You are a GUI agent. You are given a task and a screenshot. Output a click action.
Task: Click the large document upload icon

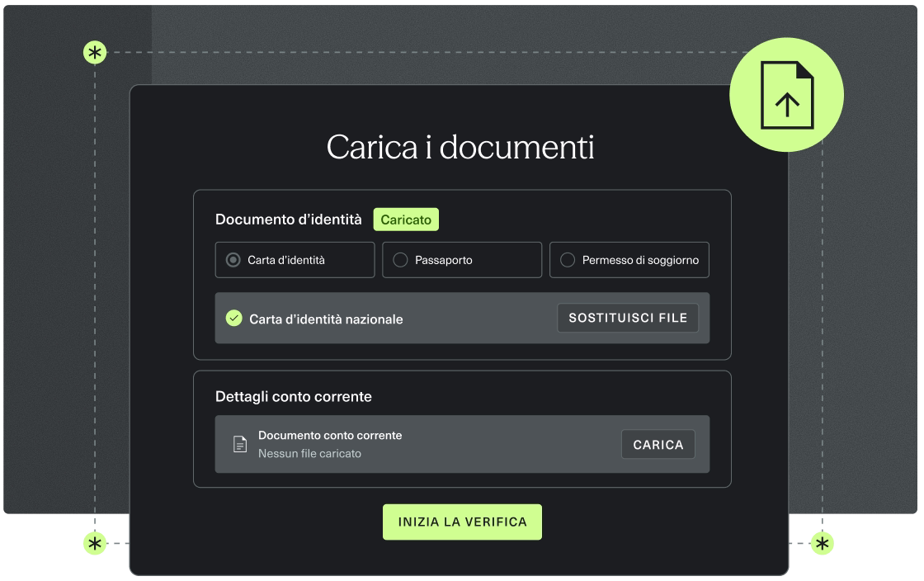tap(787, 95)
